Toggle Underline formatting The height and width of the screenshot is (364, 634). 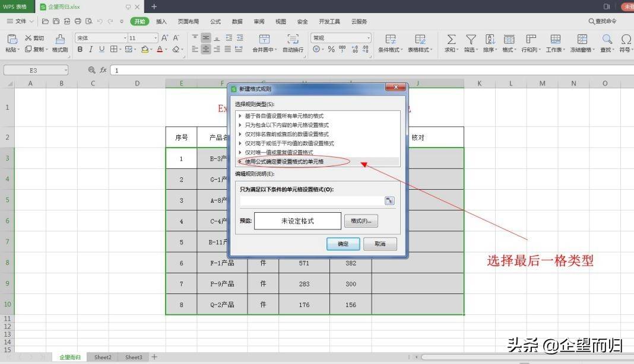pyautogui.click(x=102, y=49)
